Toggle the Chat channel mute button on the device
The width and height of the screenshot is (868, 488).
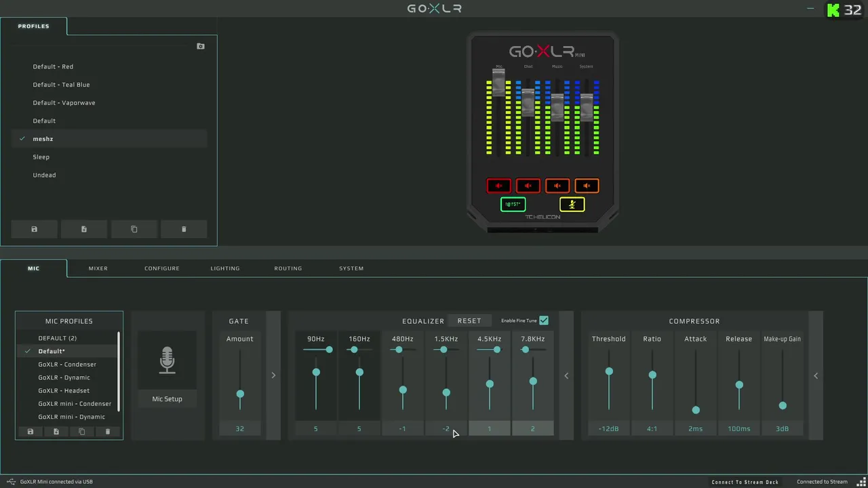pyautogui.click(x=528, y=186)
